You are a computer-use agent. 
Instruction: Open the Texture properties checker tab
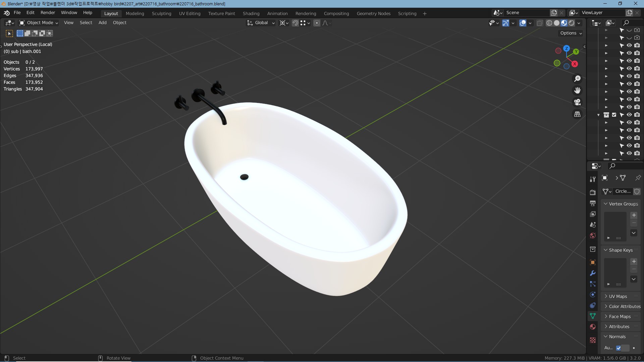(593, 340)
